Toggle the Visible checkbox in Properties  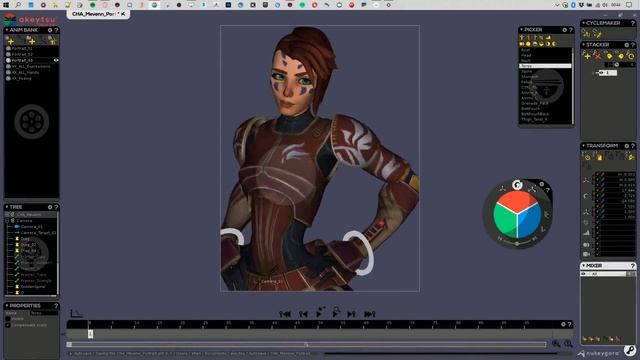[x=8, y=319]
